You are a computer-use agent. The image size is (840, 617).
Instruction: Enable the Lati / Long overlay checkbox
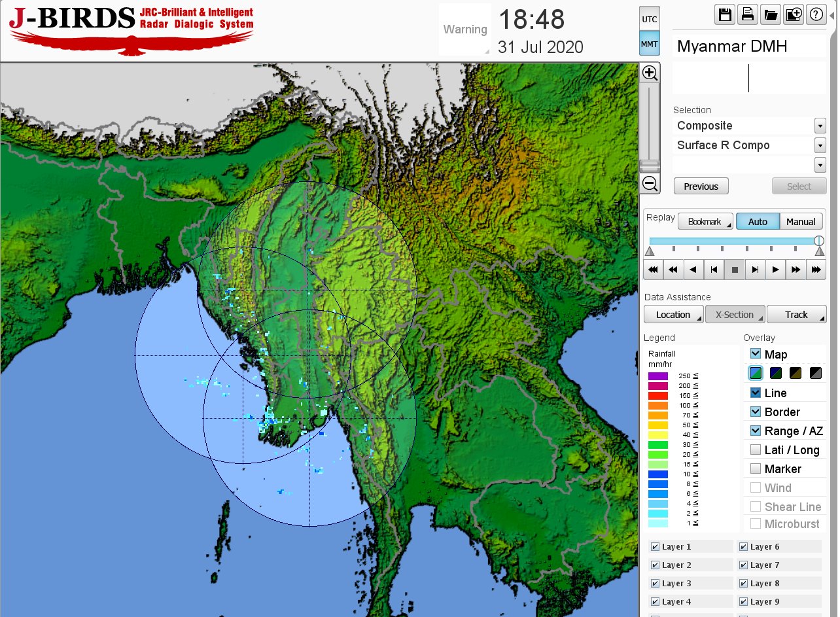(x=756, y=450)
